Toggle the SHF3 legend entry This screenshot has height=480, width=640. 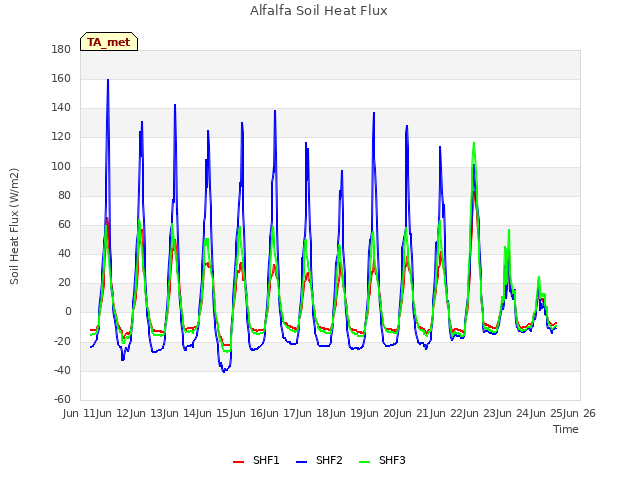click(x=382, y=460)
